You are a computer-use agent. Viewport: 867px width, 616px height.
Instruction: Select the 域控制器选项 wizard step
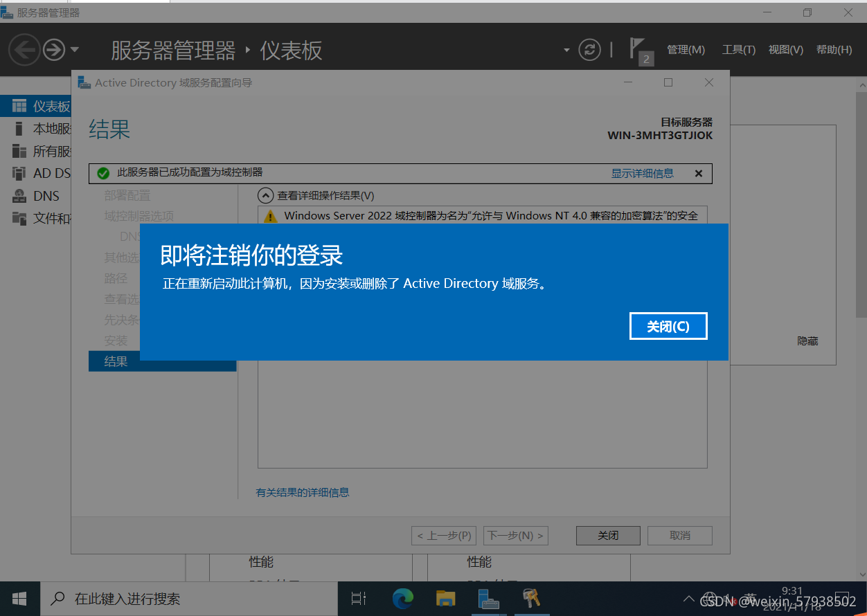click(x=139, y=216)
